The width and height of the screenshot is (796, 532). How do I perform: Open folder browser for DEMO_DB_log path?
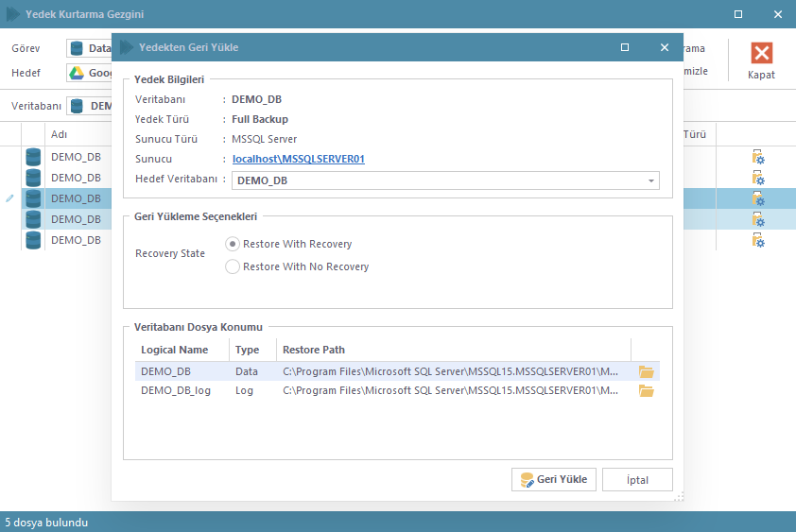coord(647,391)
